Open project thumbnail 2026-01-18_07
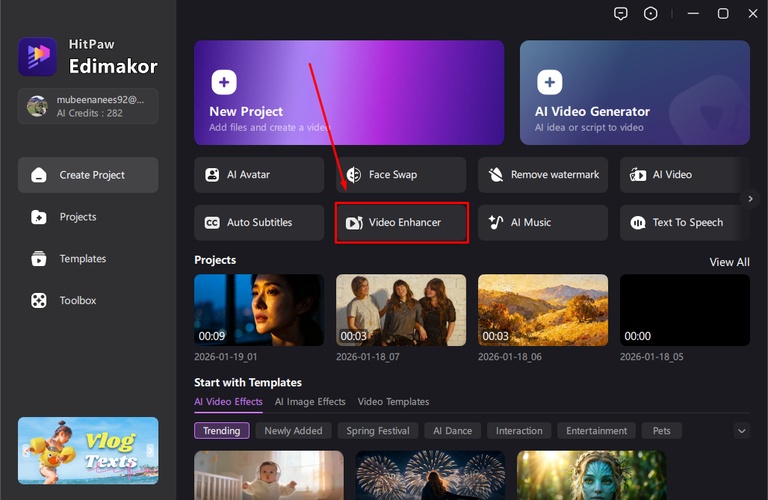 click(401, 310)
